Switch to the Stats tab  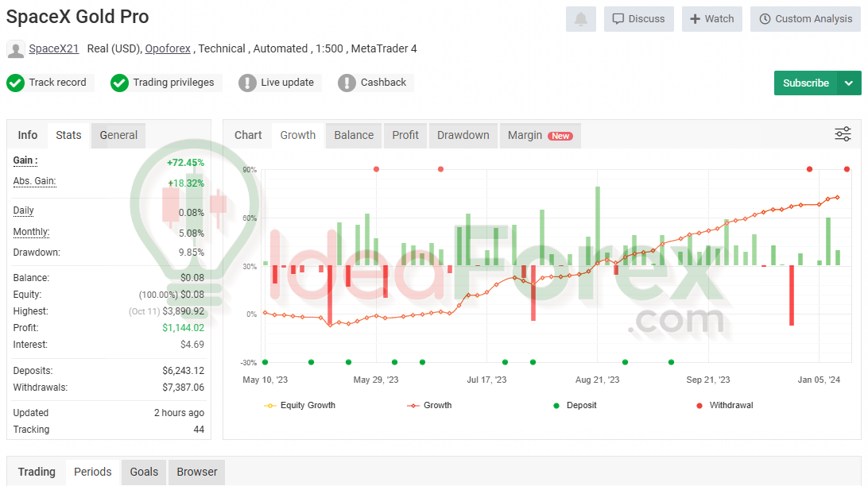(x=68, y=136)
